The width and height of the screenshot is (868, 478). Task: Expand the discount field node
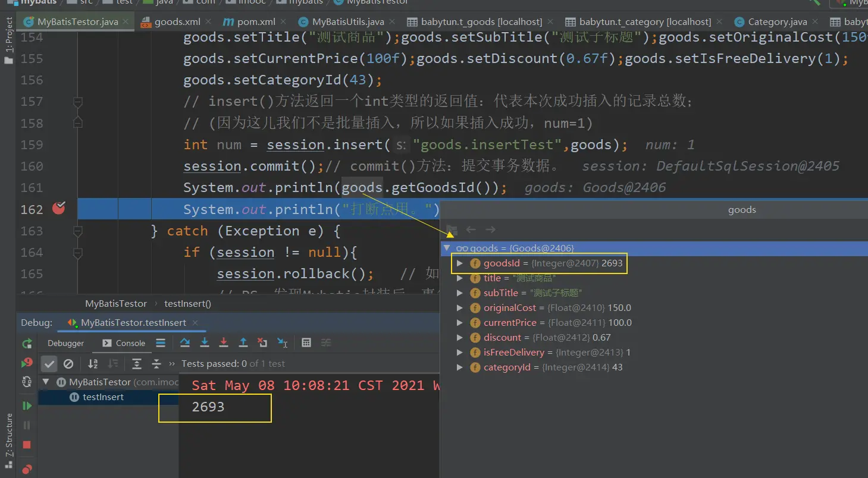click(459, 338)
